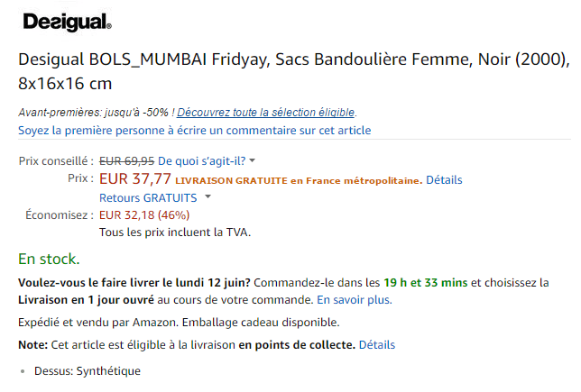Click the arrow next to Retours GRATUITS
The height and width of the screenshot is (392, 581).
click(207, 197)
